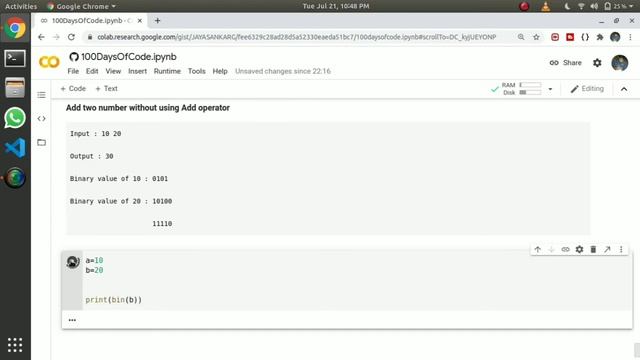Click into the code editor at print(bin(b))
The image size is (640, 360).
(113, 300)
